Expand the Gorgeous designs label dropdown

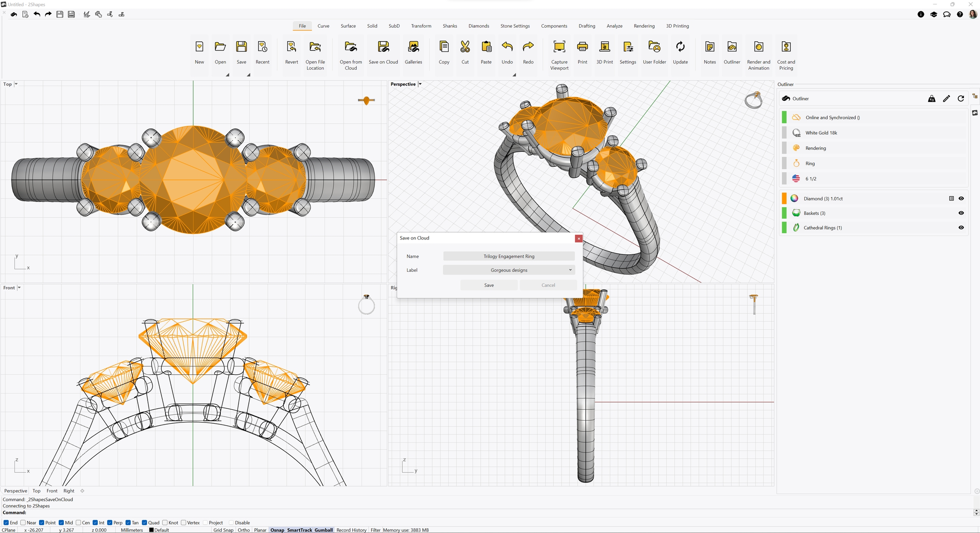coord(570,270)
